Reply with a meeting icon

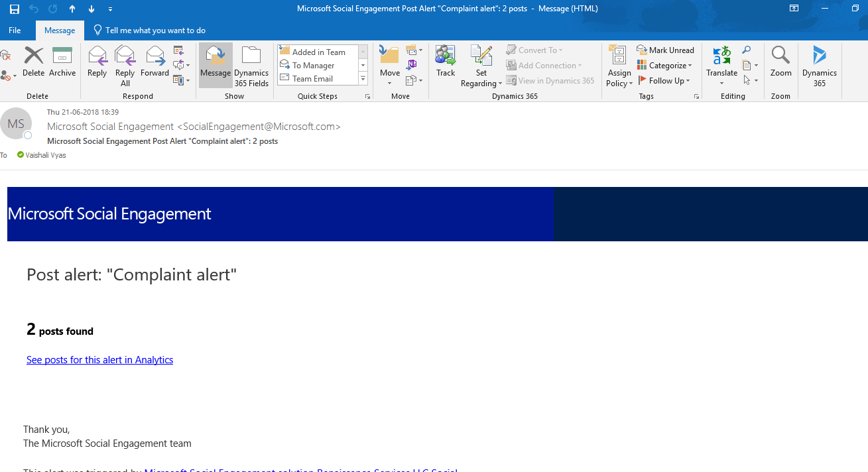pyautogui.click(x=178, y=50)
